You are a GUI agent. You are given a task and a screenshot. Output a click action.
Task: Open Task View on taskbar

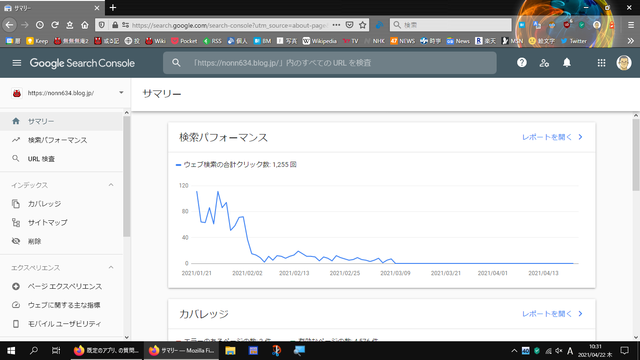pyautogui.click(x=56, y=351)
